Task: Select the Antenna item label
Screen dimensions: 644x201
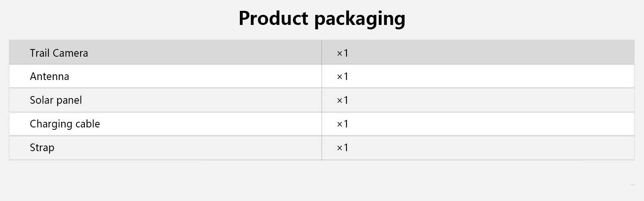Action: click(x=50, y=76)
